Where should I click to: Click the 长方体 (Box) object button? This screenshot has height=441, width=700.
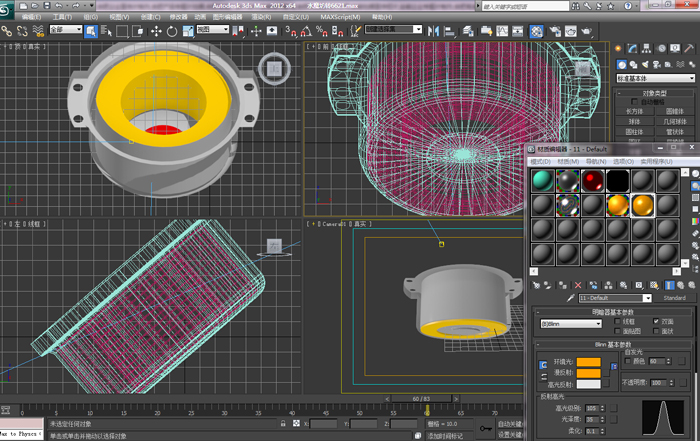click(634, 112)
